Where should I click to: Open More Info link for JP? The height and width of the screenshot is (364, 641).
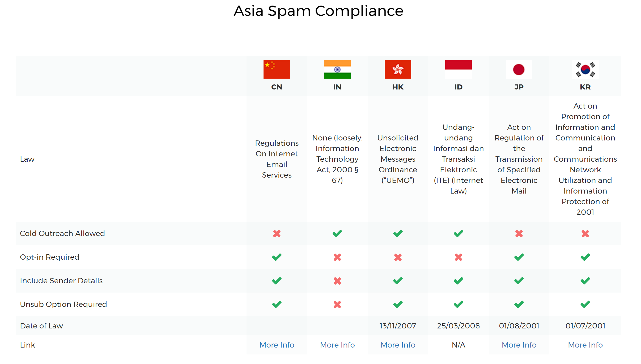[x=519, y=345]
